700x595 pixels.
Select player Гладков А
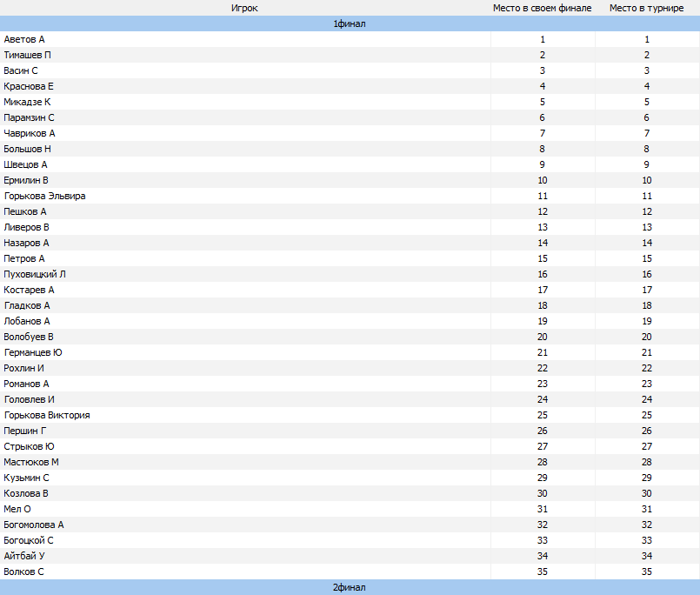pyautogui.click(x=27, y=305)
